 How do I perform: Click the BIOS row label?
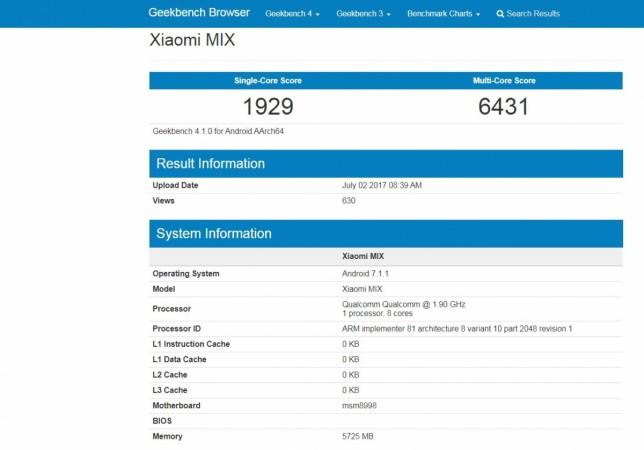(162, 421)
